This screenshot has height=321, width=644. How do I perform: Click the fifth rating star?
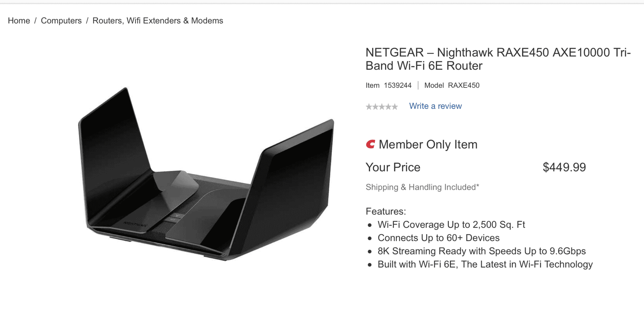tap(395, 107)
